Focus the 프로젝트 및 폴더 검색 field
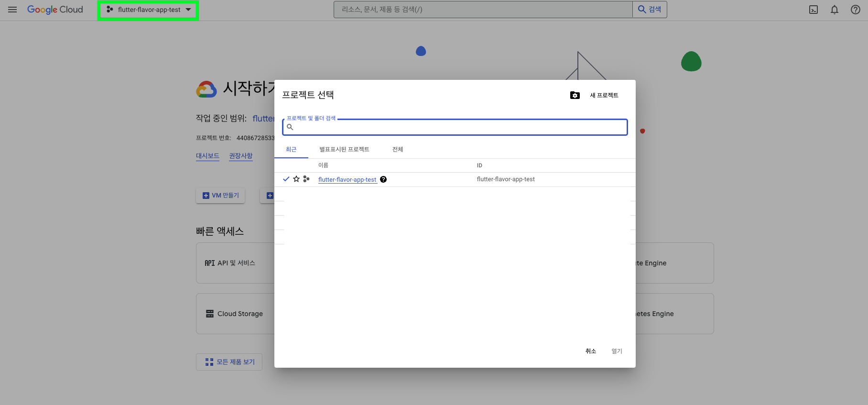Screen dimensions: 868x405 455,127
